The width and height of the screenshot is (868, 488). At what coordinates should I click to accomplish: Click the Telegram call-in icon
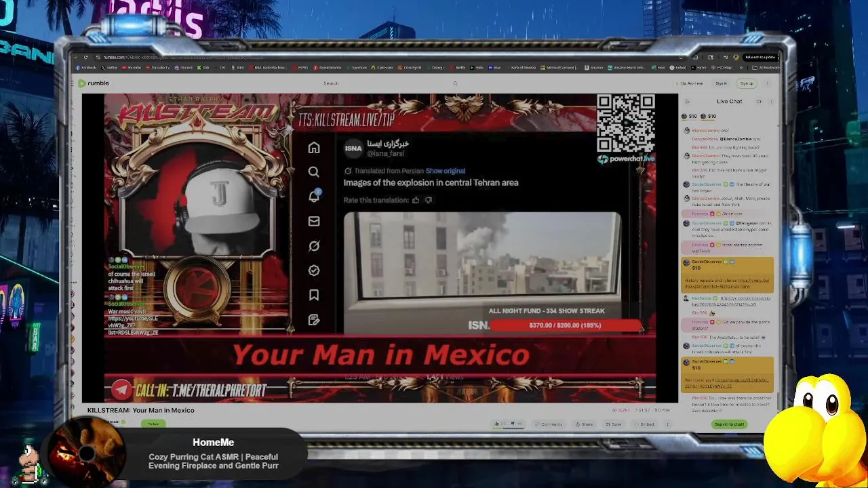pos(121,389)
